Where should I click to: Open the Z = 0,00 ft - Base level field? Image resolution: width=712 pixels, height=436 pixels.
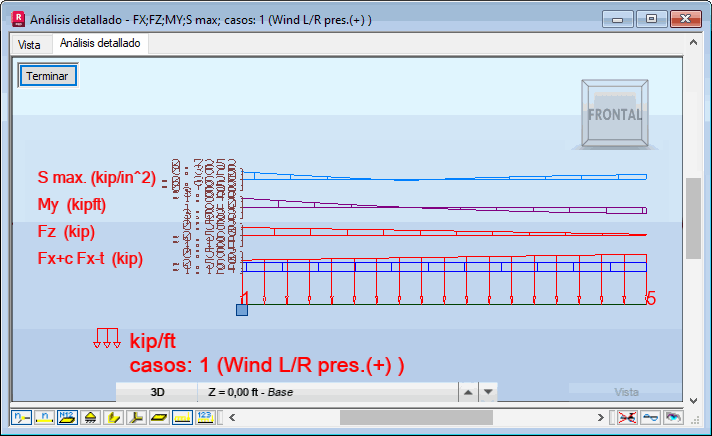[328, 392]
